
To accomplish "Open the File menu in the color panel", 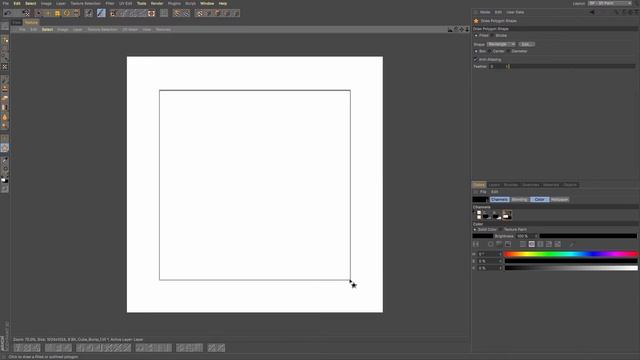I will tap(483, 192).
